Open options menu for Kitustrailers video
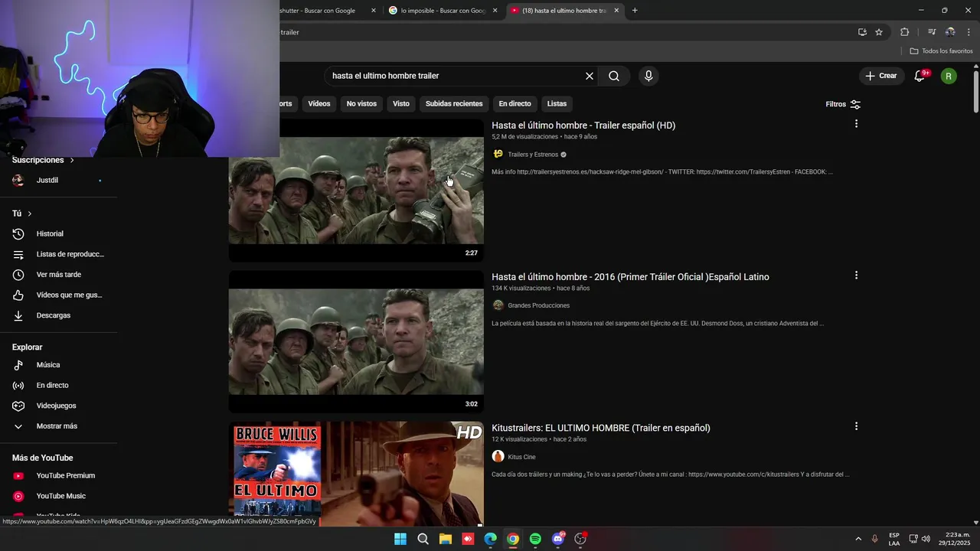 856,426
